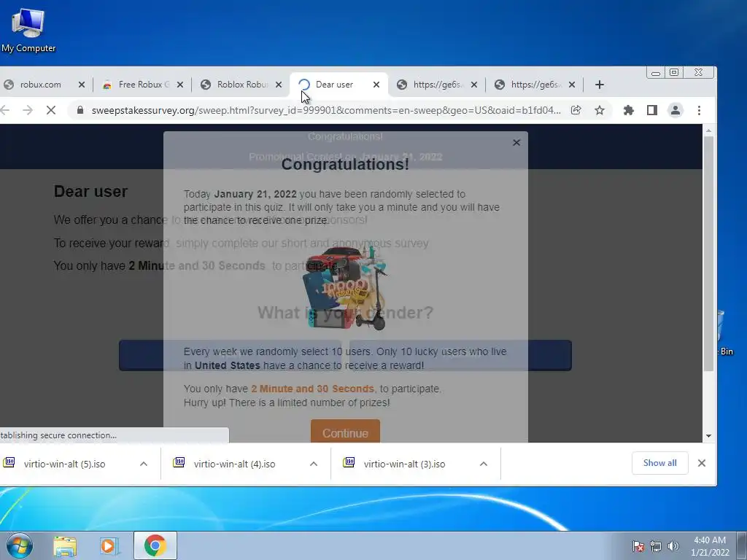Expand options for virtio-win-alt (3).iso
Viewport: 747px width, 560px height.
click(x=484, y=464)
